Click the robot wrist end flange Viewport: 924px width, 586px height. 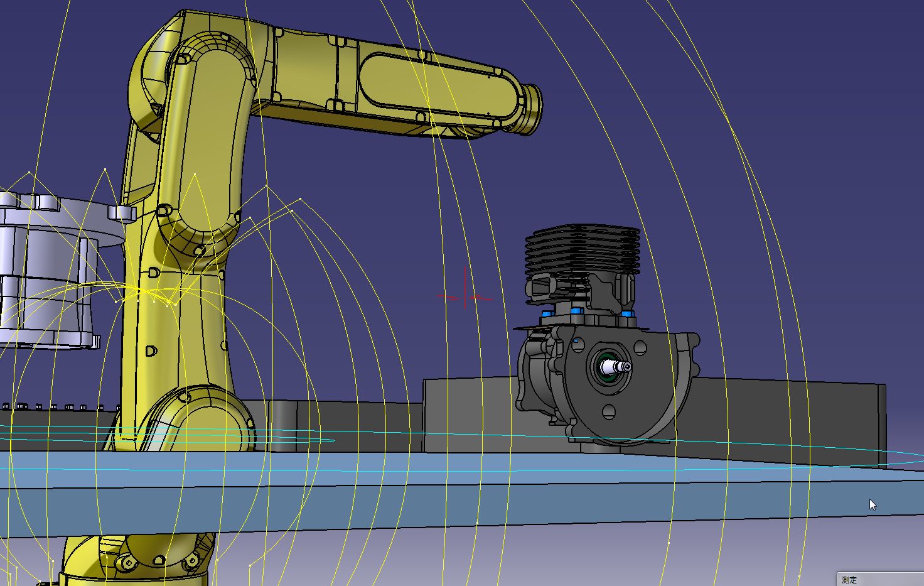[x=531, y=109]
